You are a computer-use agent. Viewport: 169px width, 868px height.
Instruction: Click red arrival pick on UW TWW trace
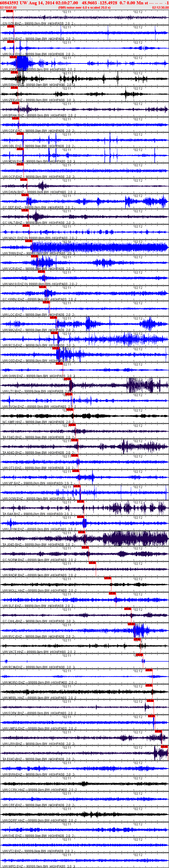tap(28, 241)
